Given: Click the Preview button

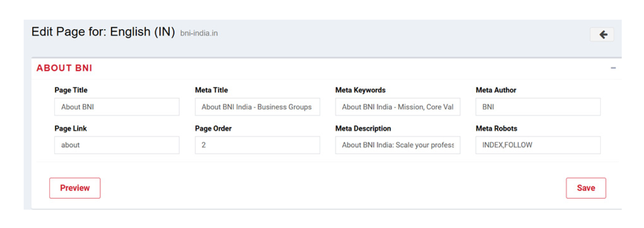Looking at the screenshot, I should (x=75, y=188).
